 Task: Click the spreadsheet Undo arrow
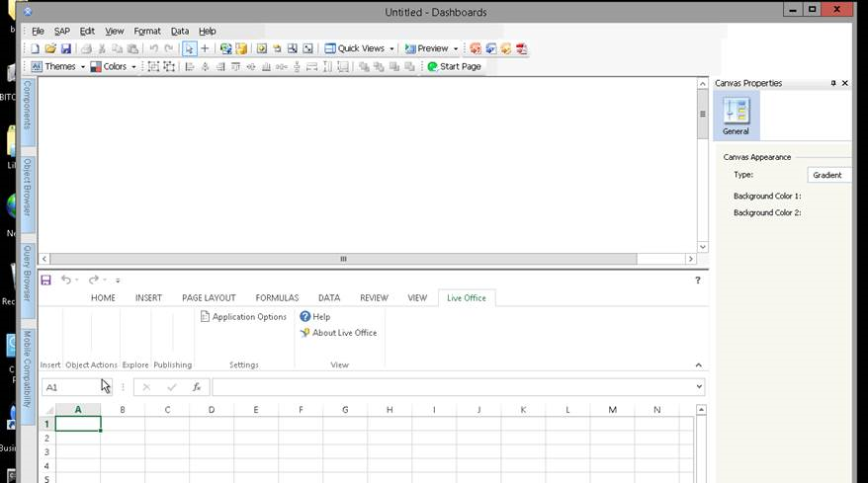(66, 280)
